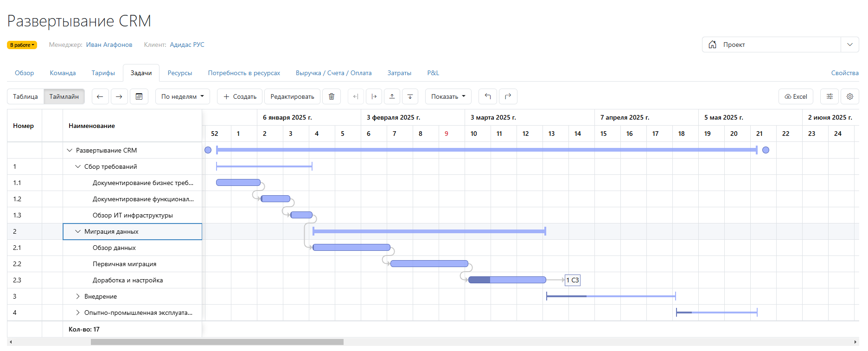Click the indent task icon

click(374, 96)
